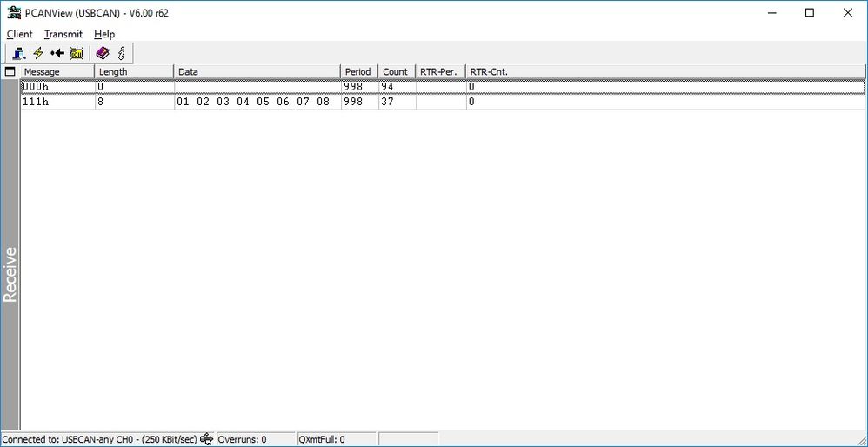Click the Count column header
The image size is (868, 447).
point(397,72)
